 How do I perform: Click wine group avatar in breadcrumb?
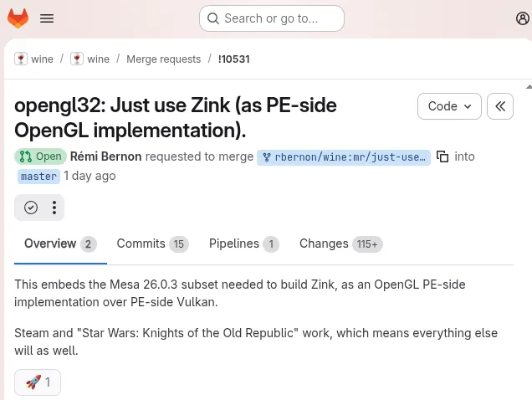click(21, 59)
